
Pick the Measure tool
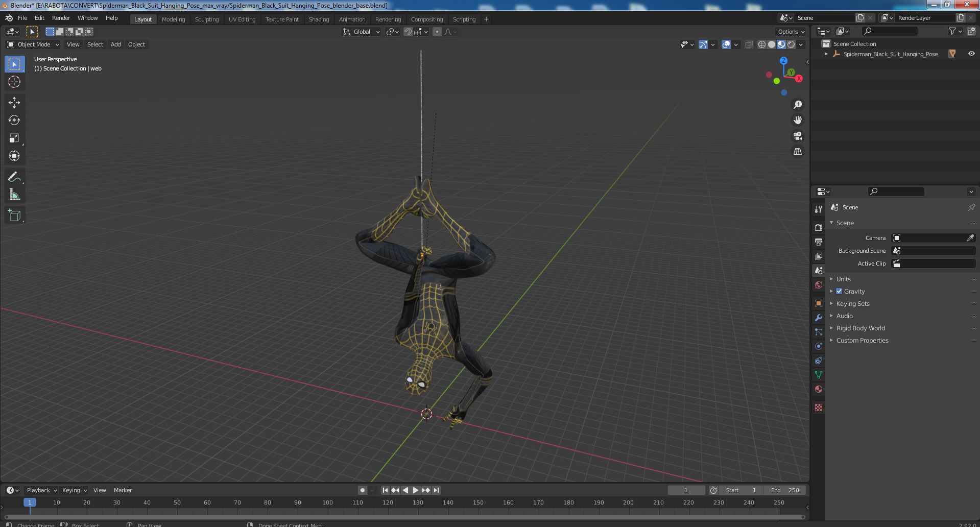click(14, 195)
